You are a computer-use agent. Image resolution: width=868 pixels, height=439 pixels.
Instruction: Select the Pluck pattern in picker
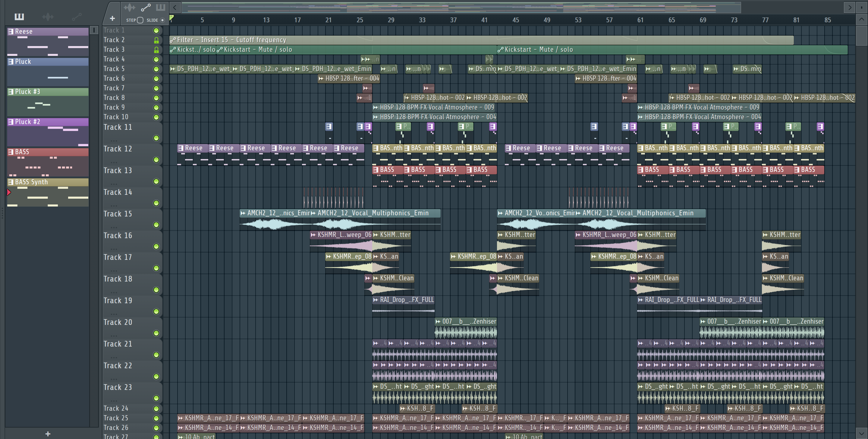coord(48,72)
